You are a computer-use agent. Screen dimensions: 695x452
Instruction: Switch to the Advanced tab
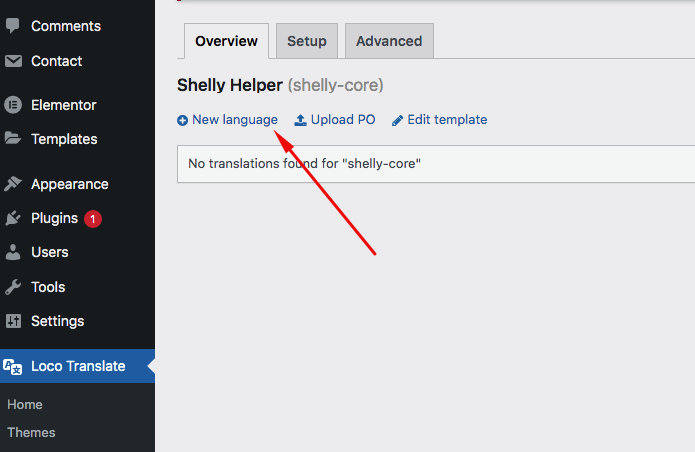pyautogui.click(x=389, y=41)
